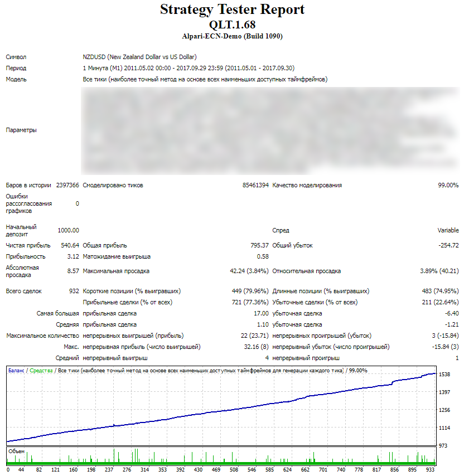This screenshot has height=476, width=464.
Task: Click maximal consecutive profit value '32.16 (8)'
Action: (257, 347)
